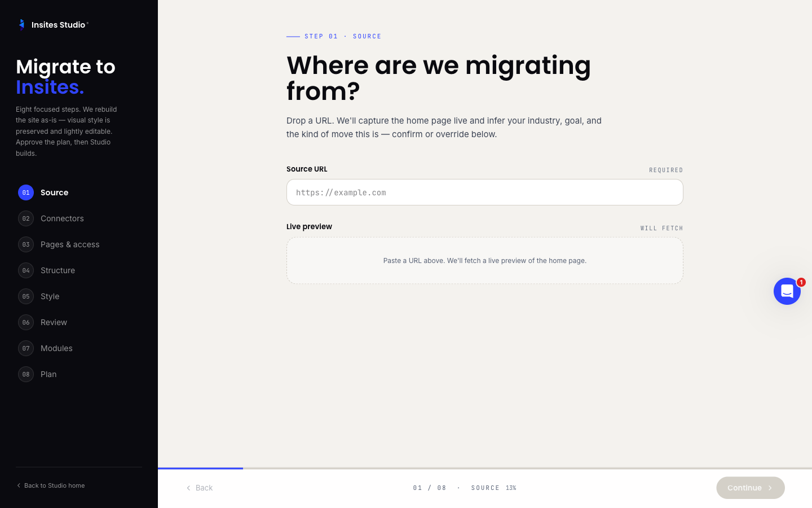Screen dimensions: 812x508
Task: Click the 'Eight focused steps' sidebar description
Action: tap(67, 131)
